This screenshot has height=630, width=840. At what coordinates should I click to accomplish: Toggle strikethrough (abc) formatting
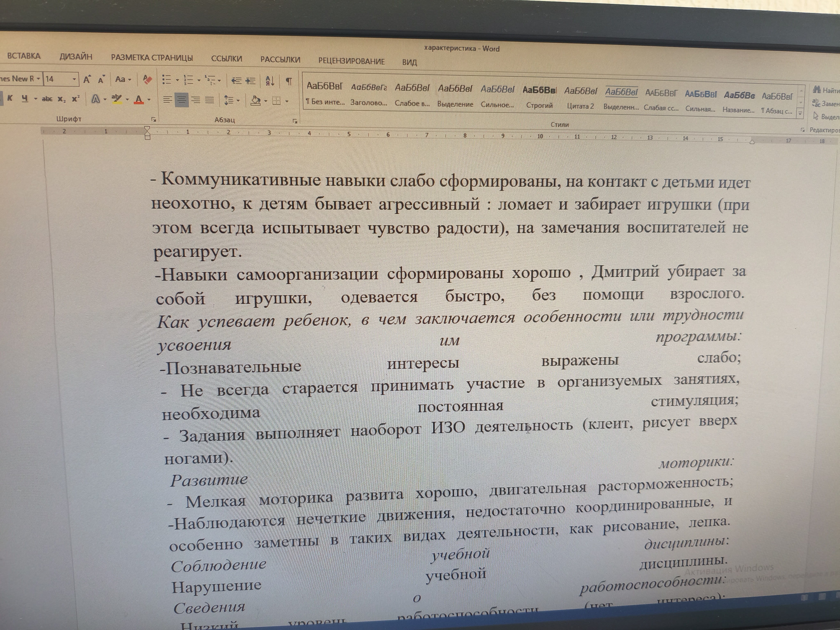pos(47,99)
